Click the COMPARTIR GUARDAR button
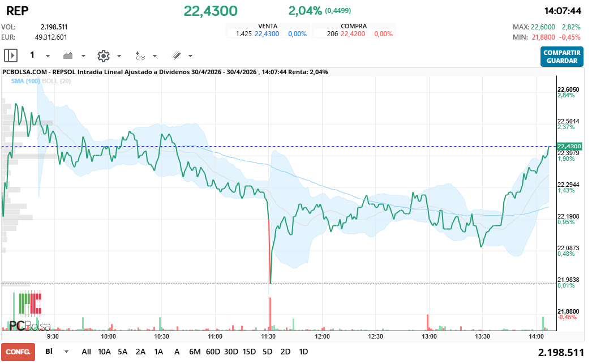592x364 pixels. 562,57
